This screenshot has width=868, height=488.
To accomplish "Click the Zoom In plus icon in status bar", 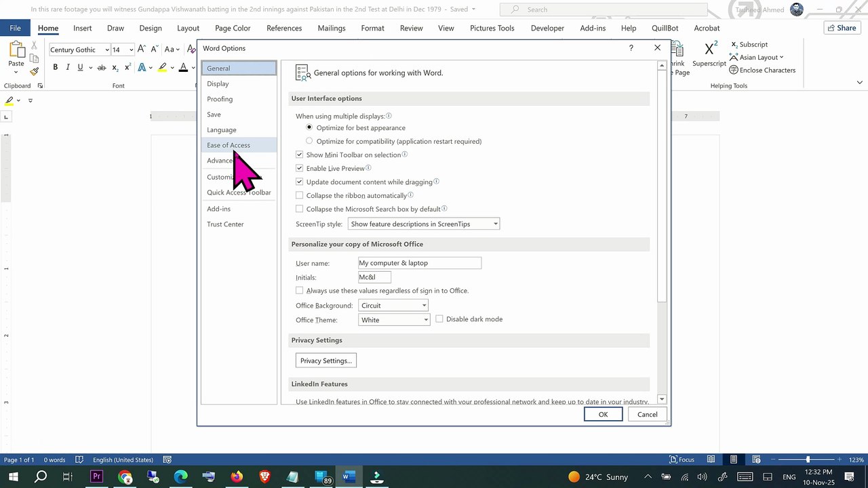I will tap(840, 460).
